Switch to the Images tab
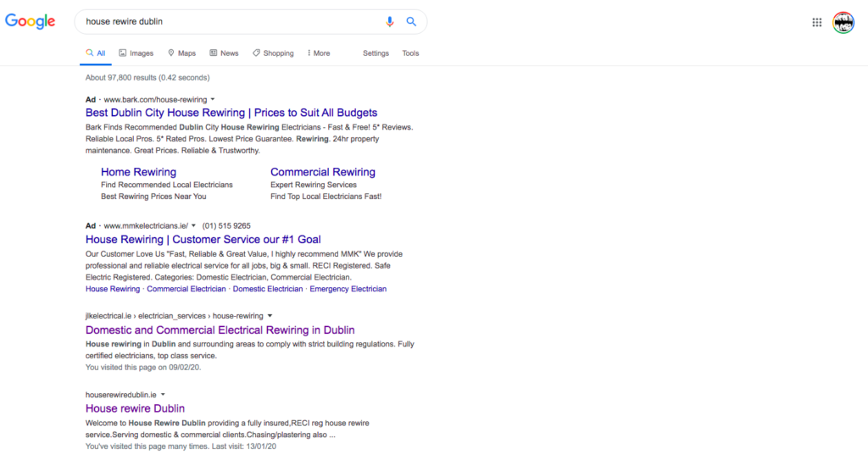The image size is (868, 460). pos(136,53)
